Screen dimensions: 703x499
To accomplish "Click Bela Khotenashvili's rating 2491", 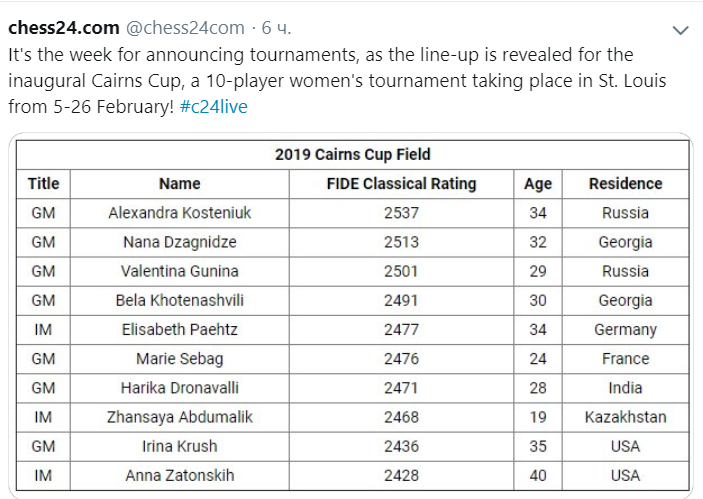I will 401,300.
